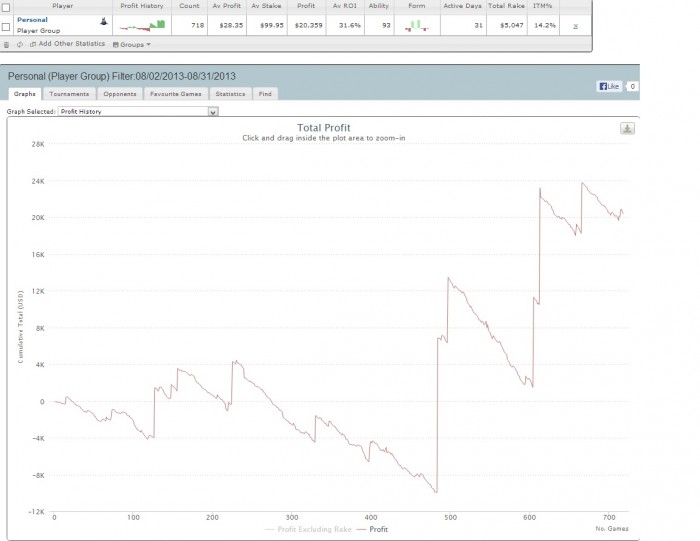Click the Facebook like count 0
Screen dimensions: 700x541
pyautogui.click(x=633, y=87)
